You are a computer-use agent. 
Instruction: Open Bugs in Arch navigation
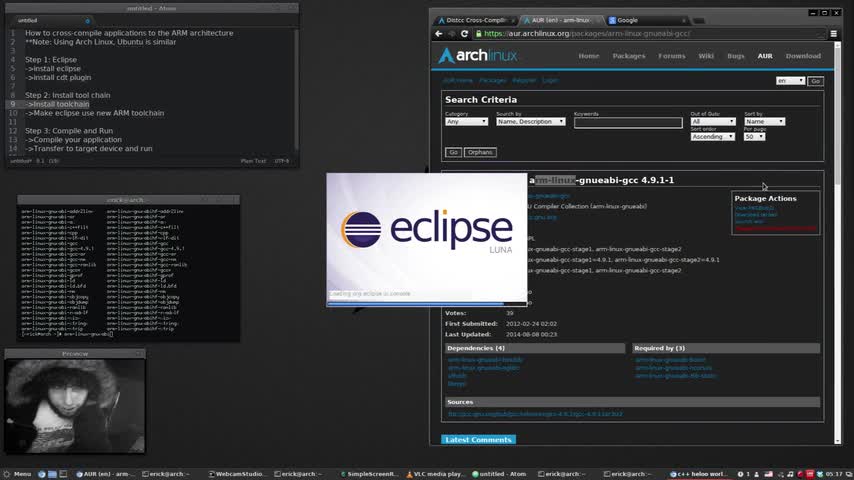pos(735,56)
